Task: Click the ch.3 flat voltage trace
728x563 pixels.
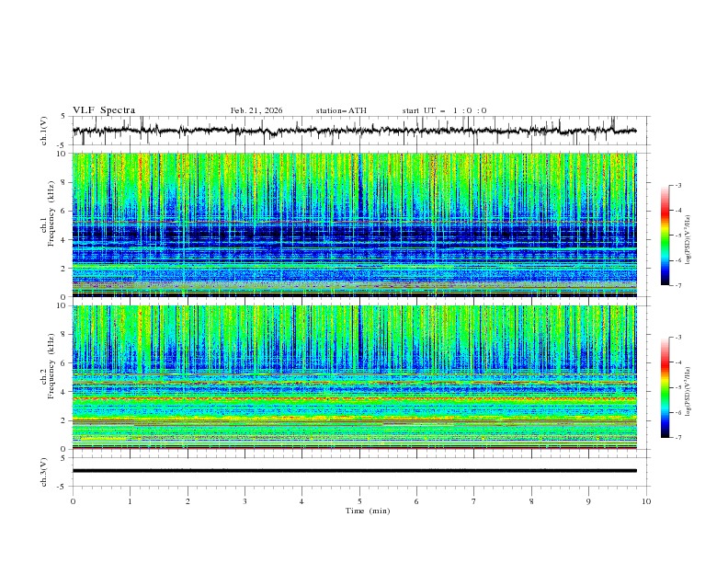Action: pos(354,471)
